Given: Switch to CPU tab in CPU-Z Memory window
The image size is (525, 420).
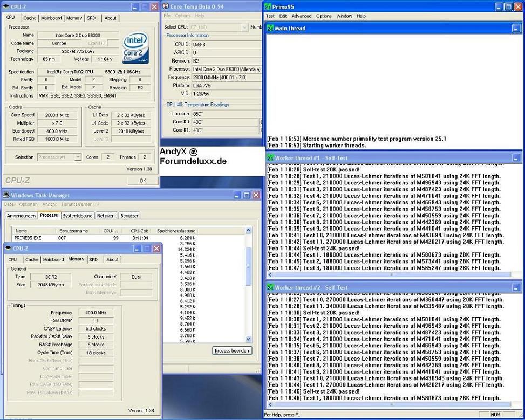Looking at the screenshot, I should click(x=12, y=260).
